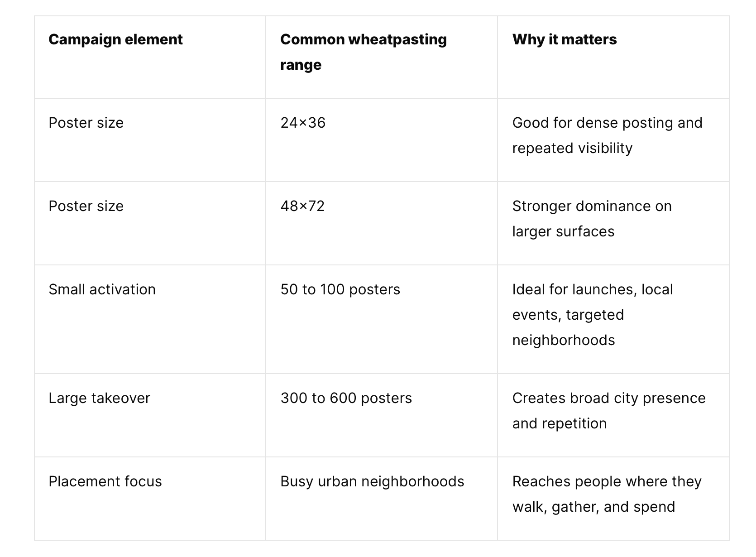Click 'Creates broad city presence' description

pyautogui.click(x=609, y=411)
